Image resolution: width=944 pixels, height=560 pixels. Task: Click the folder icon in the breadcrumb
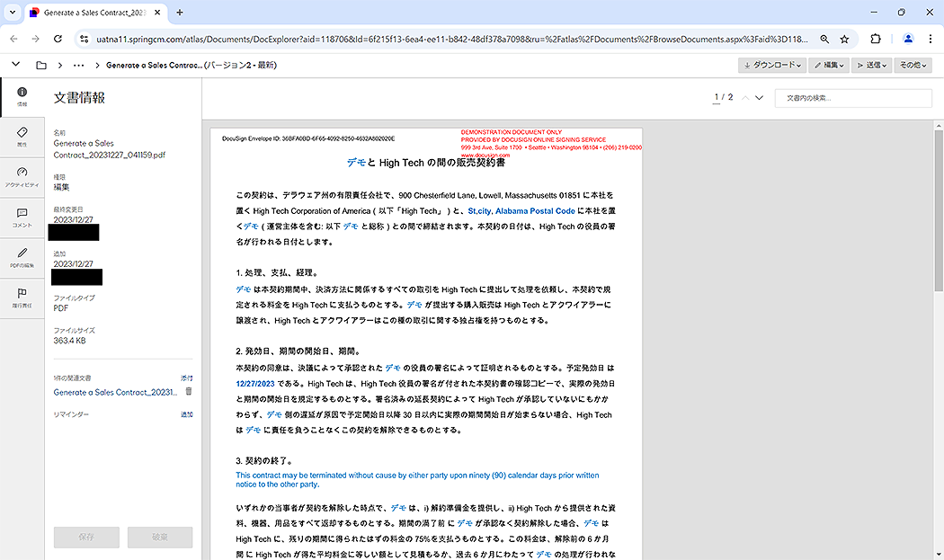41,65
